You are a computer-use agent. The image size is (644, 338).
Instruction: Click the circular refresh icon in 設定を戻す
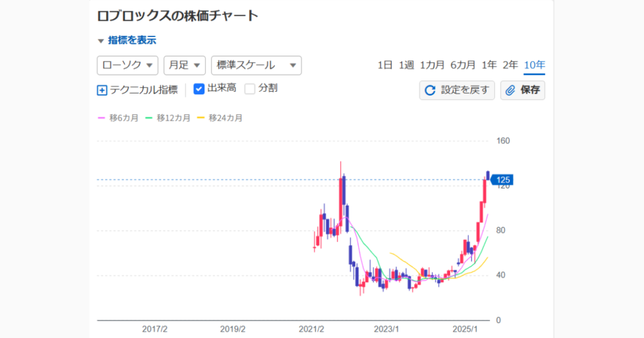(430, 90)
